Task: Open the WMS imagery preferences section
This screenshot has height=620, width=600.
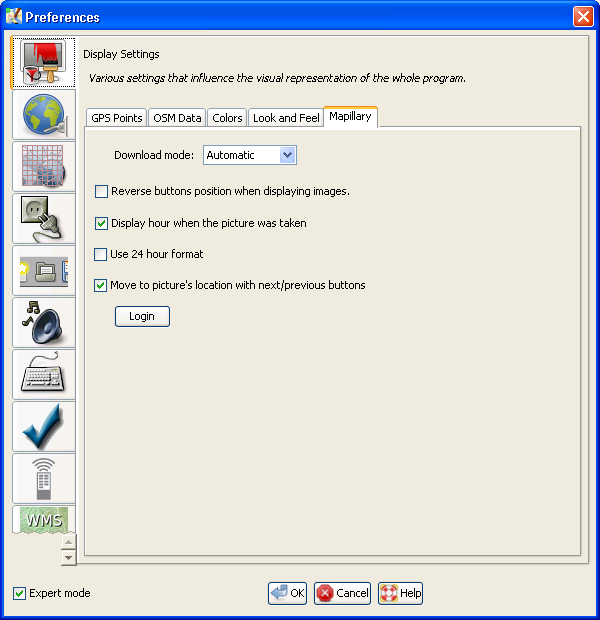Action: (x=42, y=520)
